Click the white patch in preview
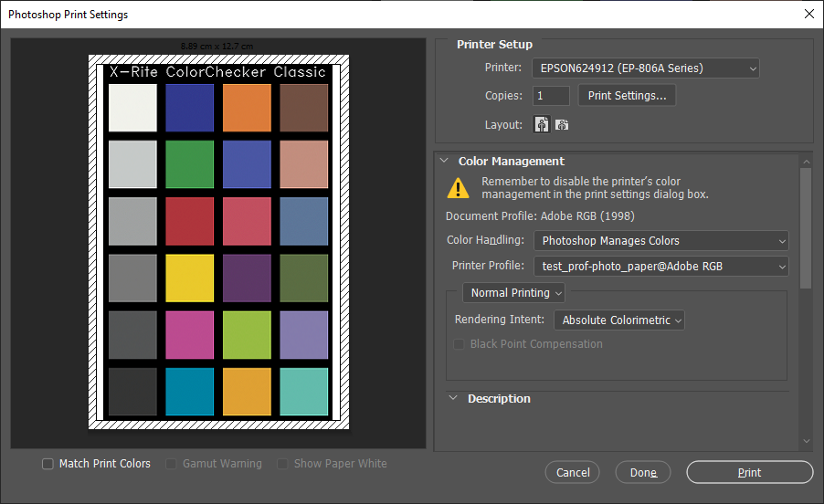The width and height of the screenshot is (824, 504). coord(132,108)
